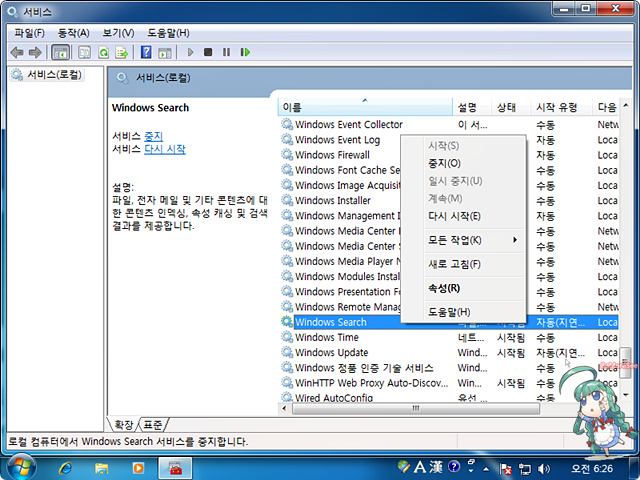This screenshot has width=640, height=480.
Task: Choose 다시 시작(E) in the context menu
Action: [x=454, y=216]
